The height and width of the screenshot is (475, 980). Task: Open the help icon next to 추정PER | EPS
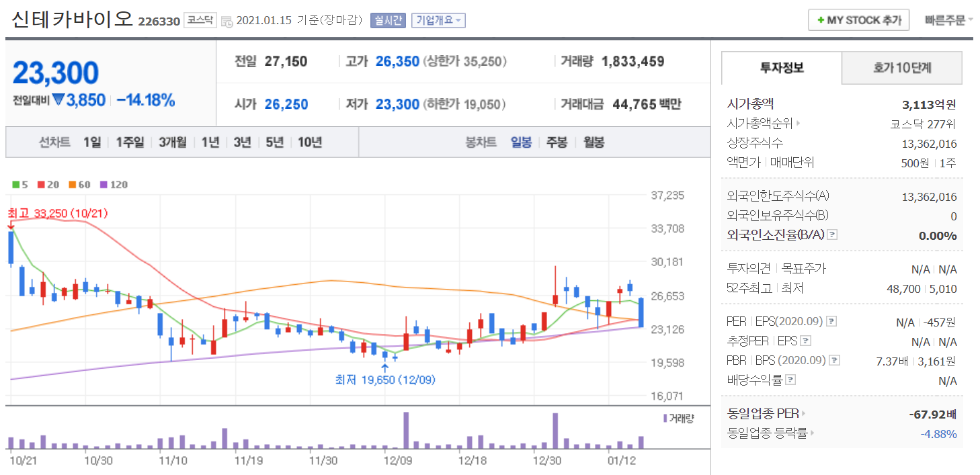[x=807, y=341]
